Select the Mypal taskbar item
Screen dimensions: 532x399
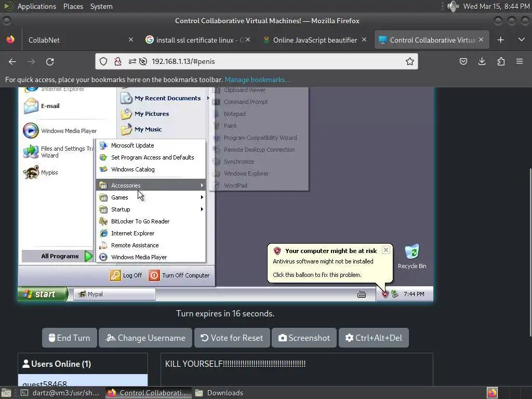coord(115,294)
